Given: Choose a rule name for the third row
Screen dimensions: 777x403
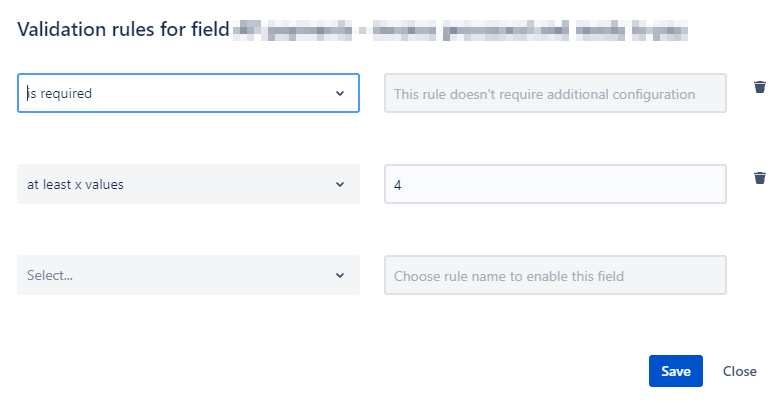Looking at the screenshot, I should [x=188, y=275].
